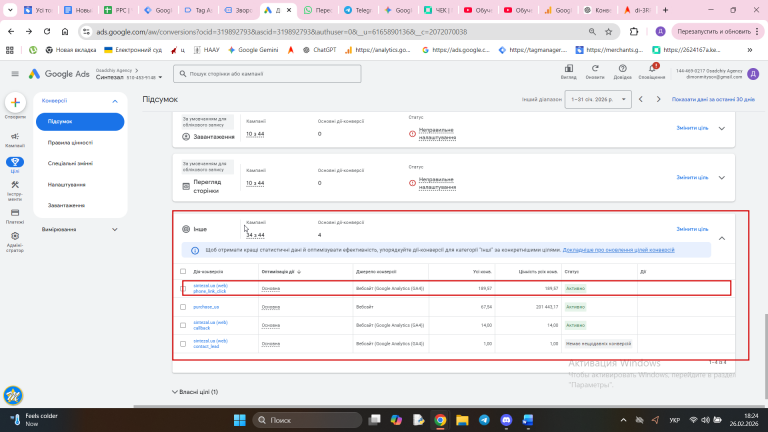Click the Google Ads search field

(267, 74)
